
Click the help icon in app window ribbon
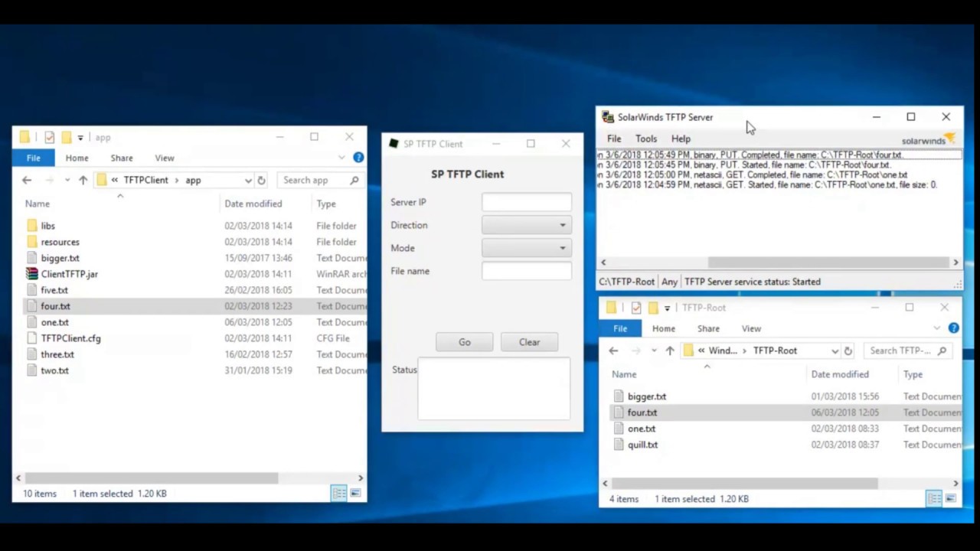[x=358, y=158]
